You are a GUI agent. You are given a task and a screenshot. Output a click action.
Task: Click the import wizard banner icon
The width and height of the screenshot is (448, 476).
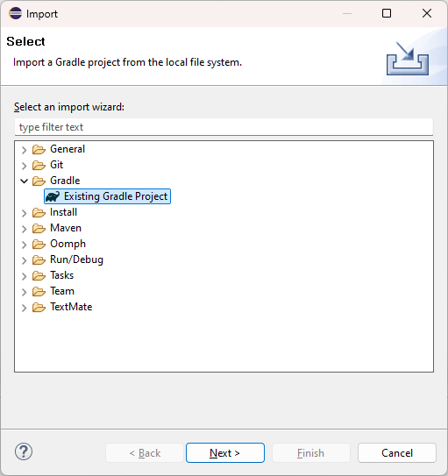[408, 59]
